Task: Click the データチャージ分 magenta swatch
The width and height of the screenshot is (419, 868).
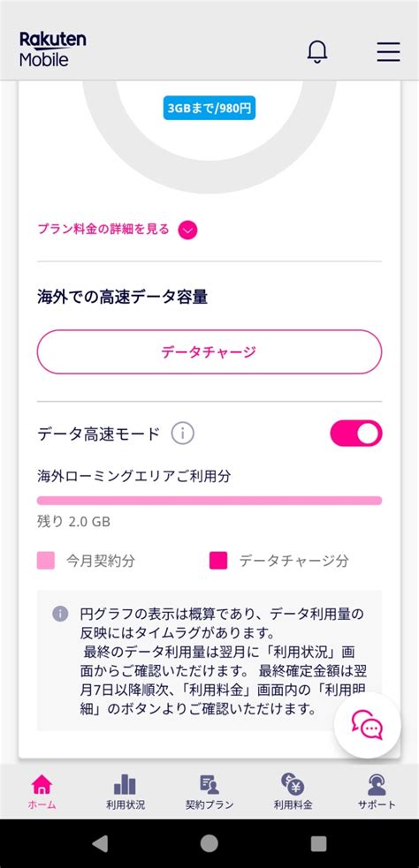Action: coord(218,561)
